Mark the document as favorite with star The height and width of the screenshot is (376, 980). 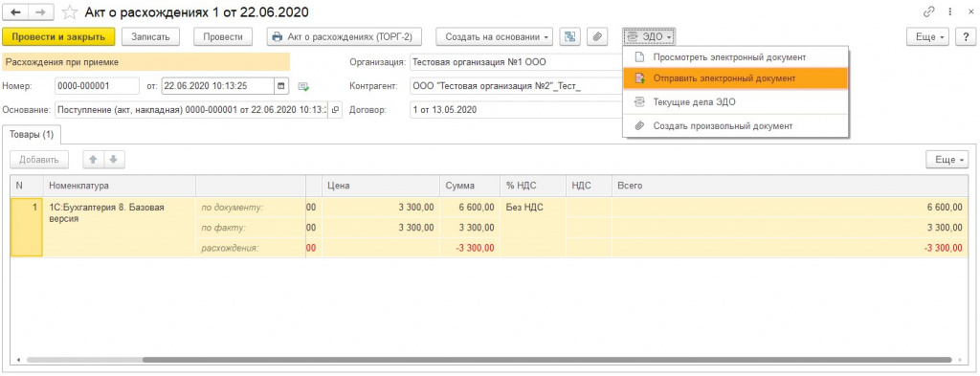[x=71, y=12]
